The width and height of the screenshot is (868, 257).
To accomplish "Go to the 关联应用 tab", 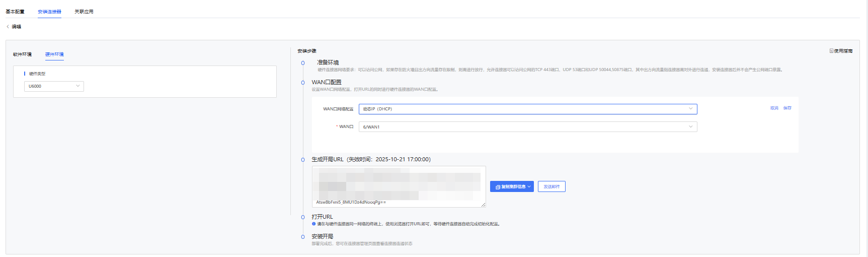I will click(84, 12).
